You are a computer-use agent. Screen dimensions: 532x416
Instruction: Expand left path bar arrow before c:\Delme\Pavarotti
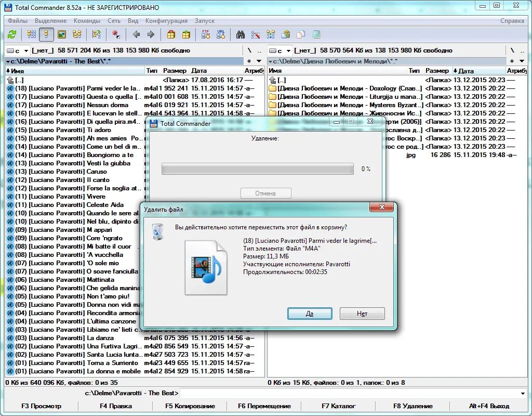click(x=8, y=61)
